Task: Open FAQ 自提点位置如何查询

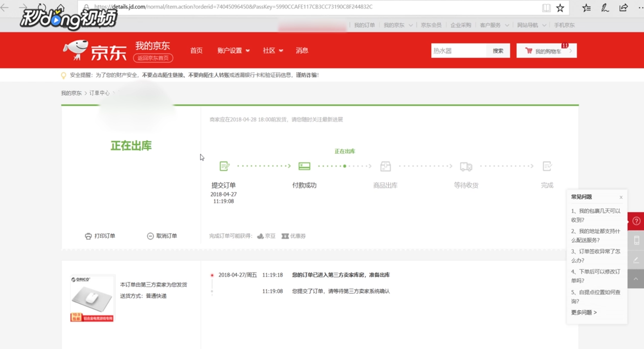Action: pyautogui.click(x=596, y=297)
